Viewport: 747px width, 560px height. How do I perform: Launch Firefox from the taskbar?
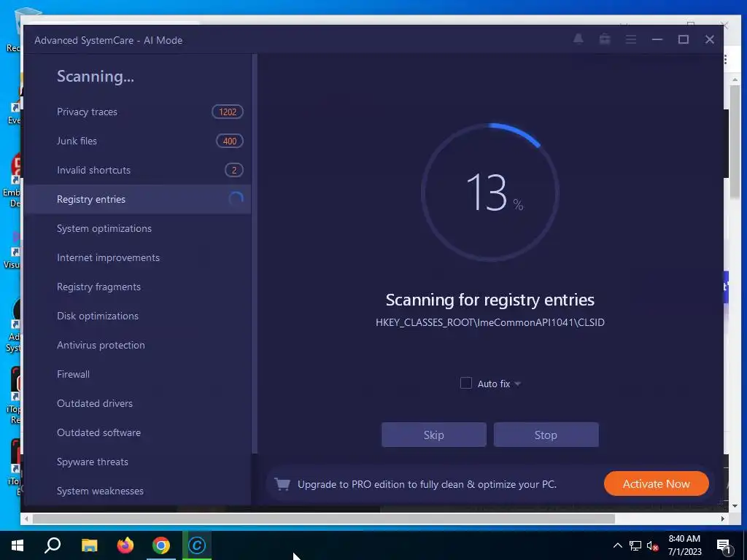click(125, 545)
